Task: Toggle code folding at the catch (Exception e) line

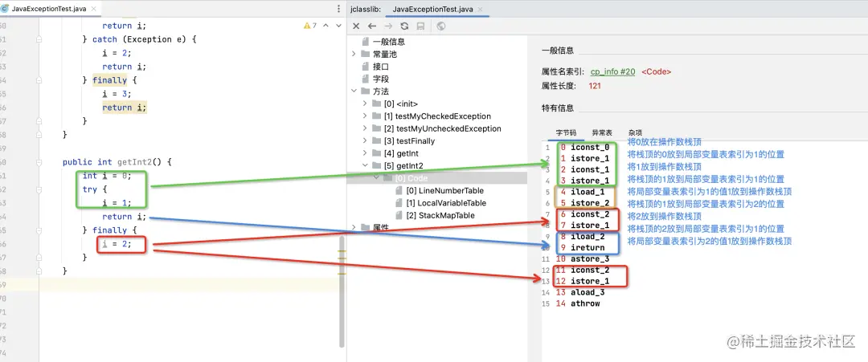Action: point(39,39)
